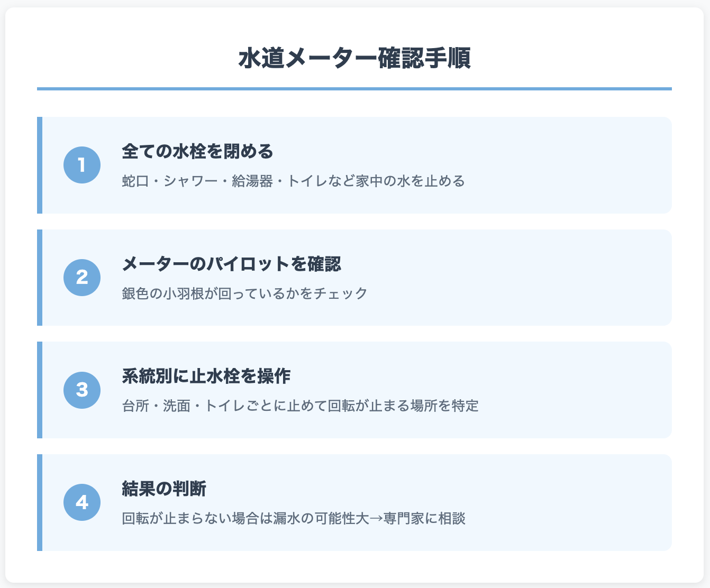710x588 pixels.
Task: Click the step 2 number circle
Action: coord(82,278)
